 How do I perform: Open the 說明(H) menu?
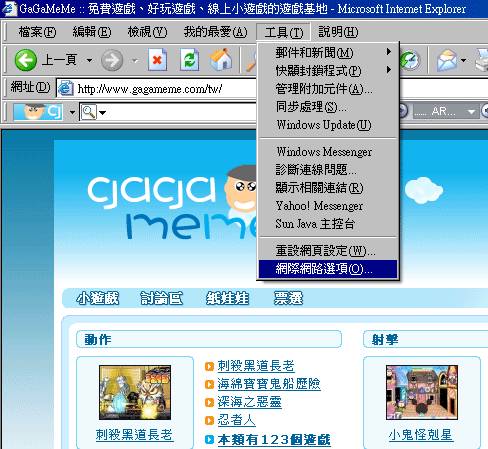point(338,32)
